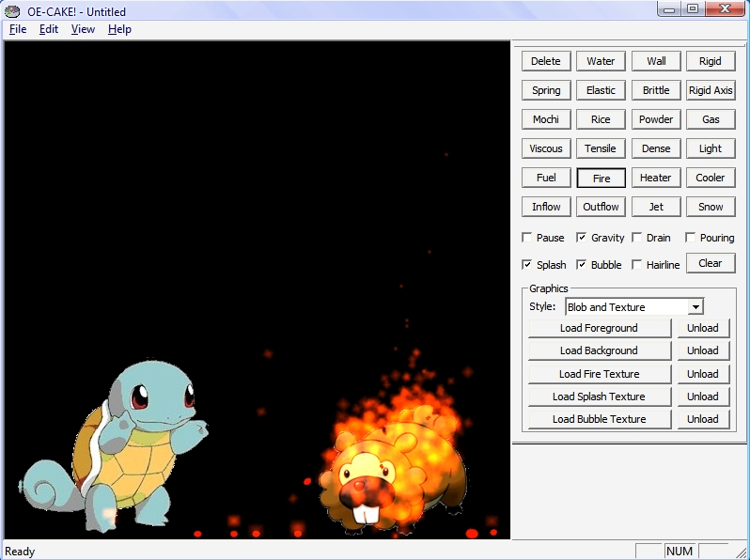Click the NUM indicator in status bar
This screenshot has height=560, width=750.
pos(680,551)
